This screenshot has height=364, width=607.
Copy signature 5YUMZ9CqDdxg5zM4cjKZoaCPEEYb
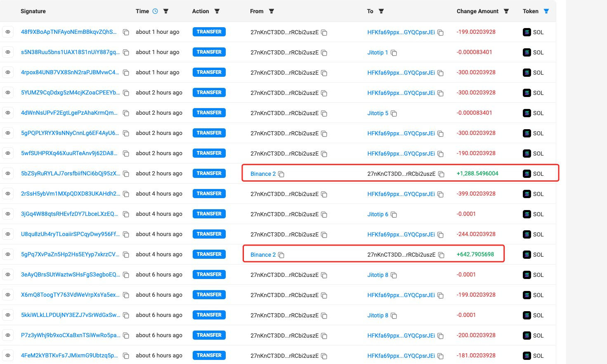click(x=126, y=93)
